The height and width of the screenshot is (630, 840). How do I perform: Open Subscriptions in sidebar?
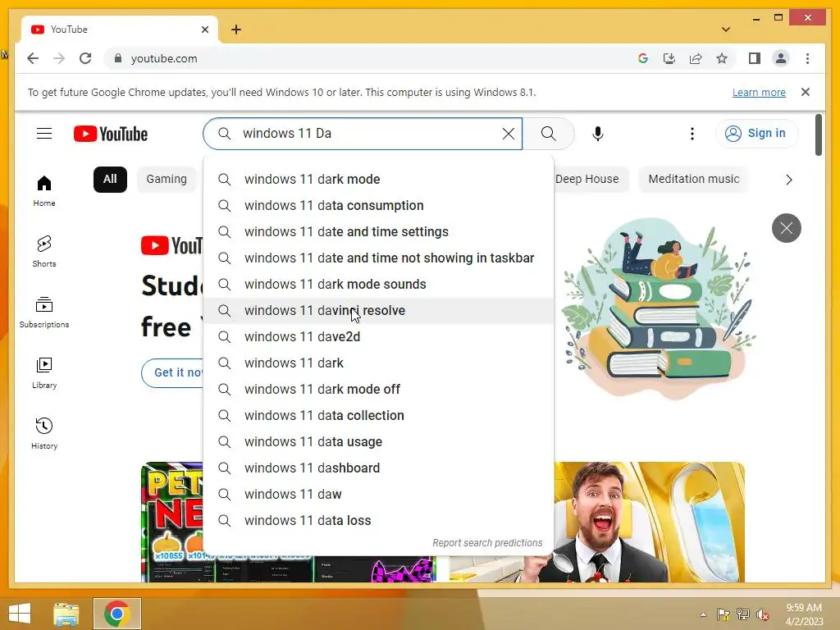pyautogui.click(x=44, y=312)
